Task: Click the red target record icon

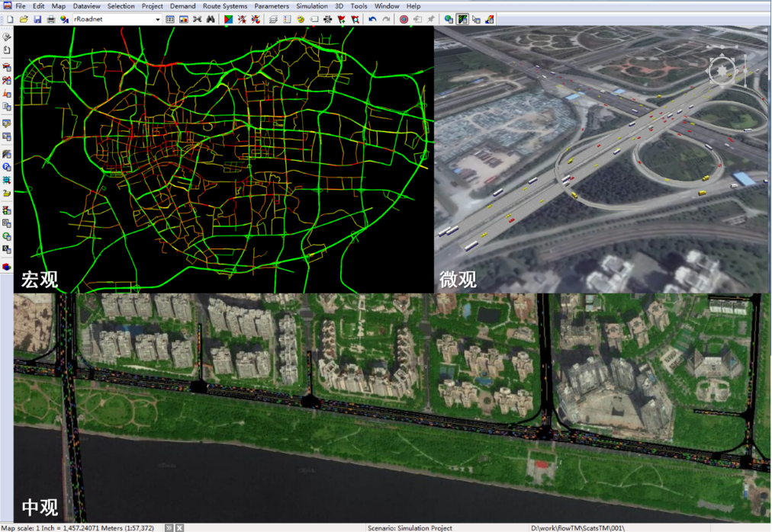Action: pyautogui.click(x=404, y=18)
